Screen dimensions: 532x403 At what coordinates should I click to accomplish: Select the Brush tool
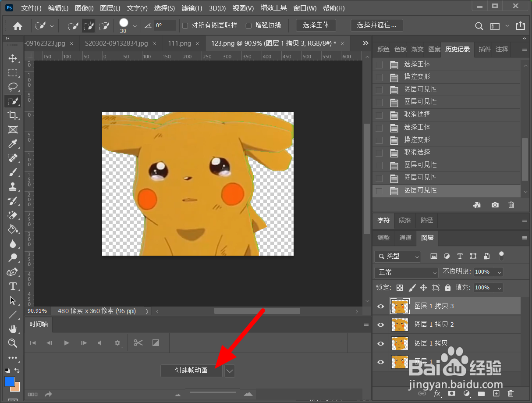[x=13, y=172]
